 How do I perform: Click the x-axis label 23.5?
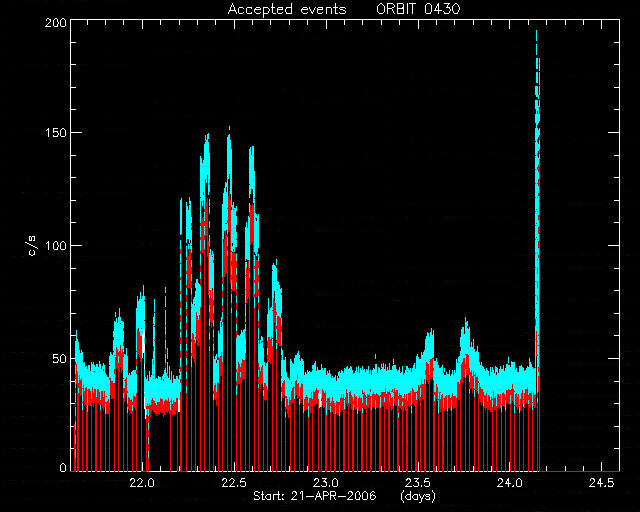pos(418,483)
